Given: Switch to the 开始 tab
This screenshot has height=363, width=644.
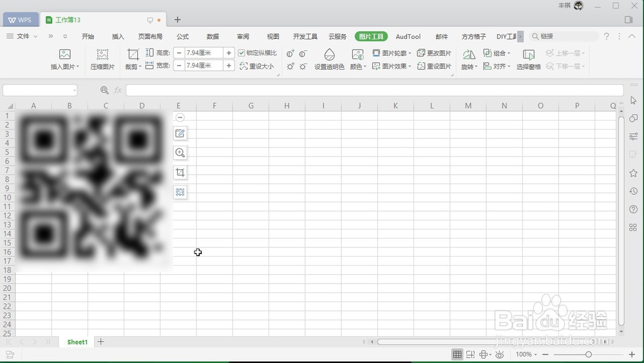Looking at the screenshot, I should tap(88, 37).
